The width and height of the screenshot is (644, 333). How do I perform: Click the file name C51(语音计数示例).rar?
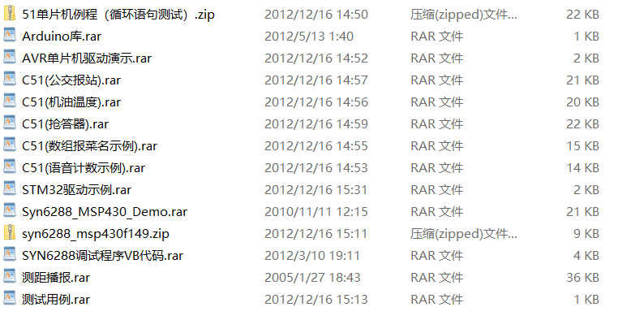[84, 168]
